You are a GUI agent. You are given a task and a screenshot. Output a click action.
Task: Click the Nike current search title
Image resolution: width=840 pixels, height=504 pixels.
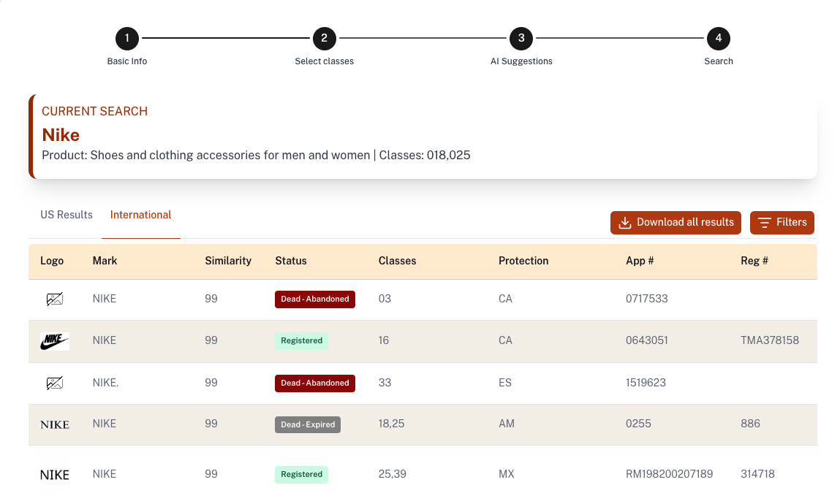pos(61,135)
